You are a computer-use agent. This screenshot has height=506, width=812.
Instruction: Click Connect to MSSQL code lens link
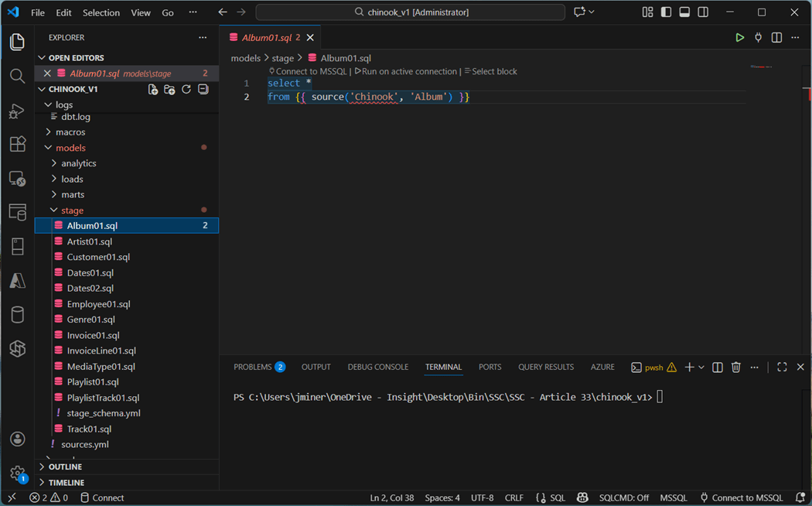coord(308,71)
